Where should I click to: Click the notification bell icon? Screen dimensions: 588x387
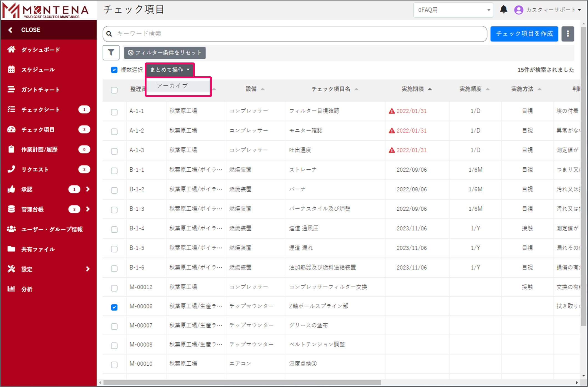503,10
